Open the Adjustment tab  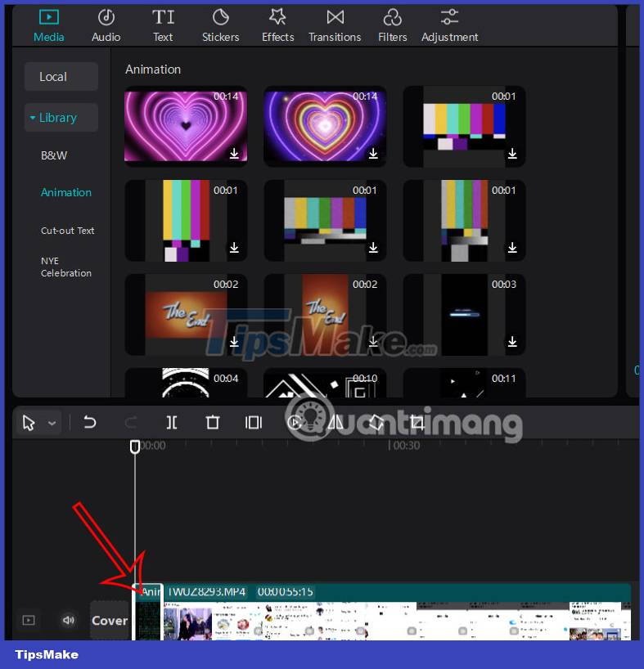click(449, 26)
